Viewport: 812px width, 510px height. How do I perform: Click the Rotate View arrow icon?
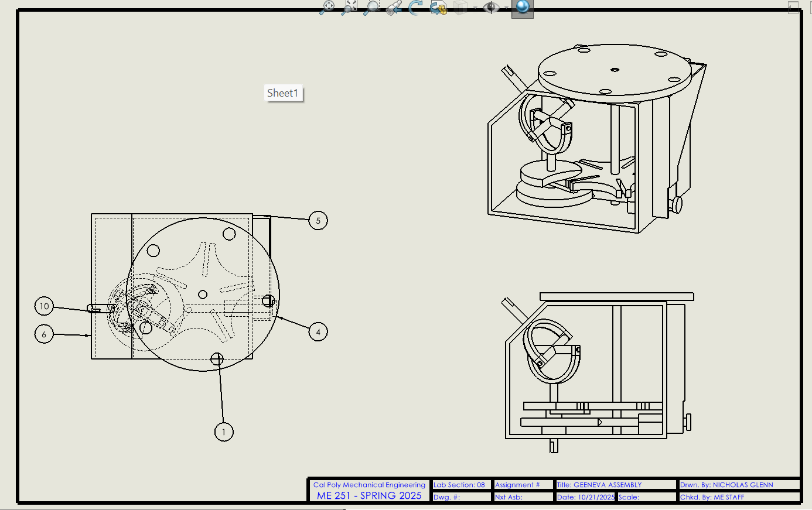(415, 7)
